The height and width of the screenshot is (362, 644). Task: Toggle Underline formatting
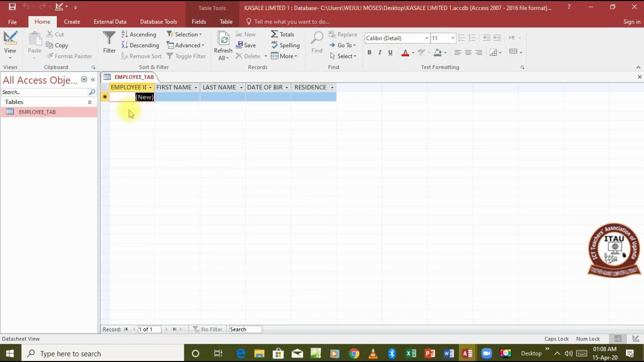(x=390, y=52)
